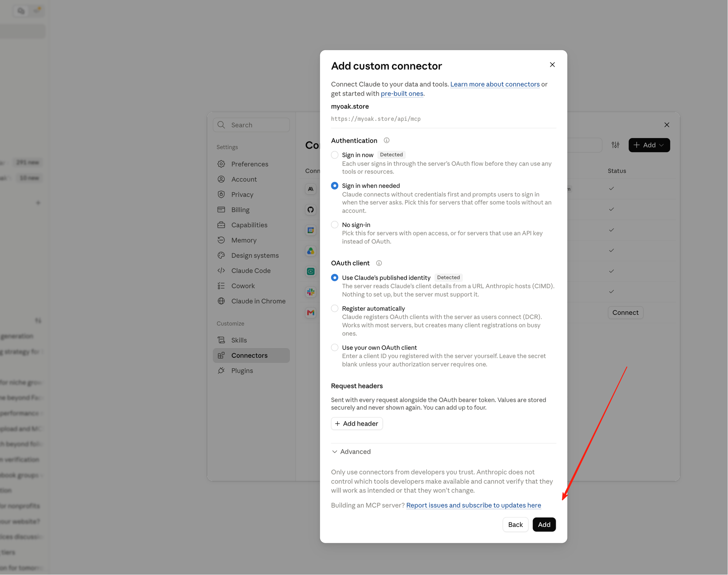Open Design systems settings
Viewport: 728px width, 575px height.
tap(251, 255)
